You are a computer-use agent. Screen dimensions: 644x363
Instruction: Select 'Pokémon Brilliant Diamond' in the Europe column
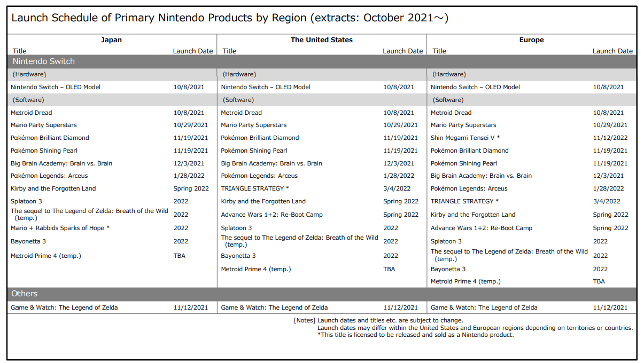470,151
